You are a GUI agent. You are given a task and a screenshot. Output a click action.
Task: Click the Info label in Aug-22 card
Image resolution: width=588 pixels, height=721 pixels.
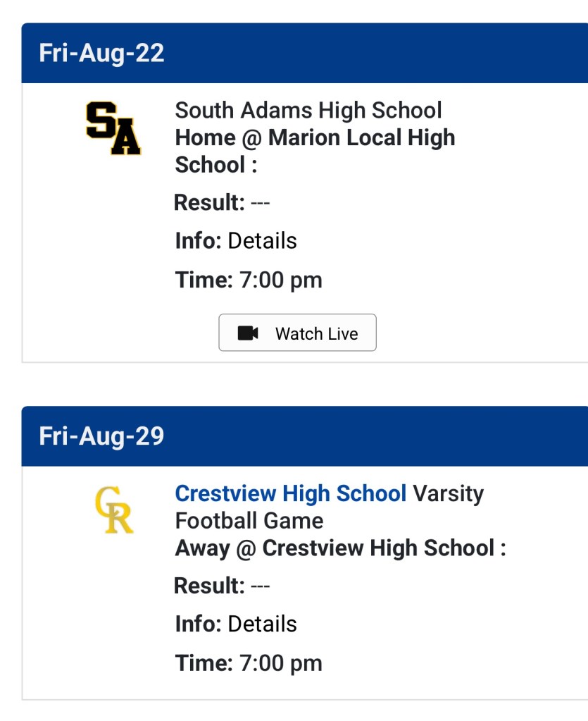pos(198,241)
